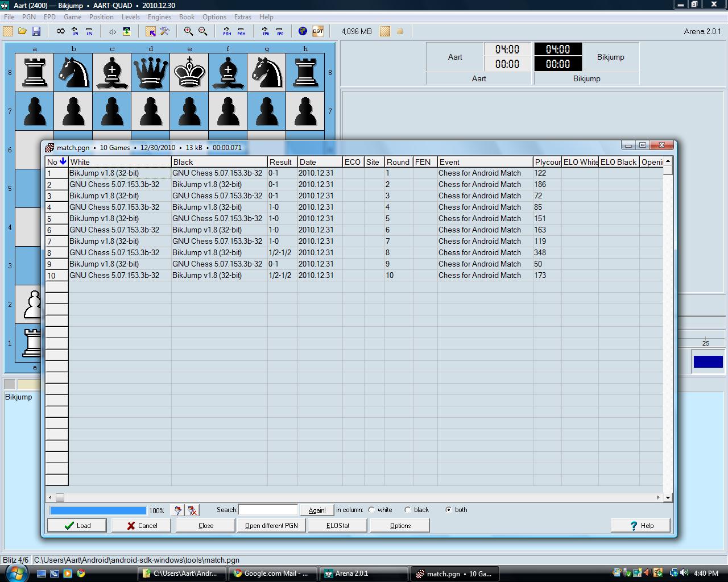Open the Position menu

pyautogui.click(x=101, y=16)
